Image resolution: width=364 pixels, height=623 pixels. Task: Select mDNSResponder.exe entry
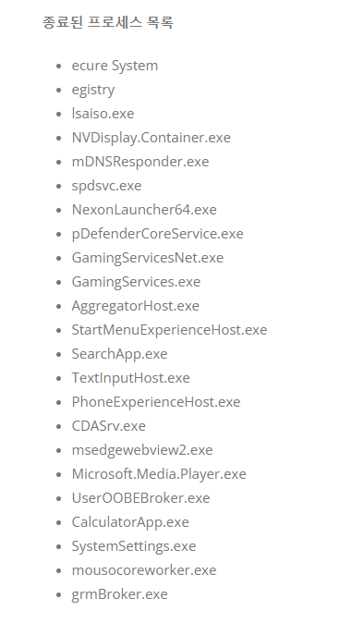click(140, 162)
